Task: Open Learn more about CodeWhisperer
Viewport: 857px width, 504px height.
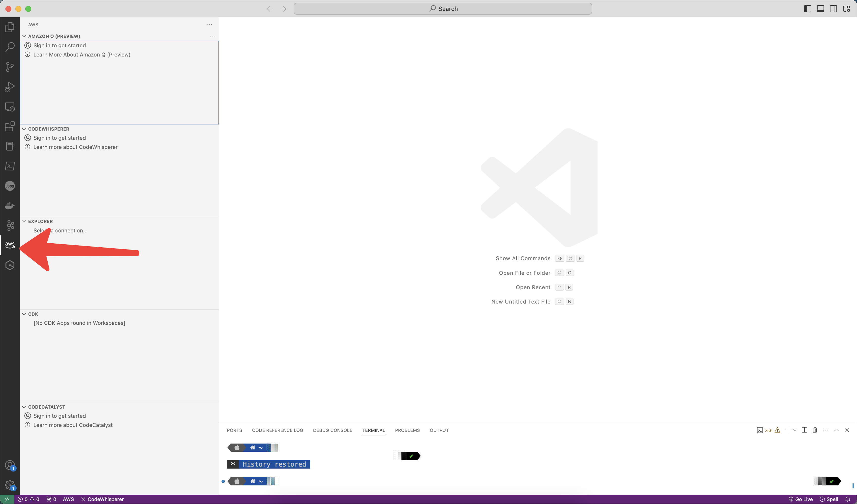Action: coord(119,147)
